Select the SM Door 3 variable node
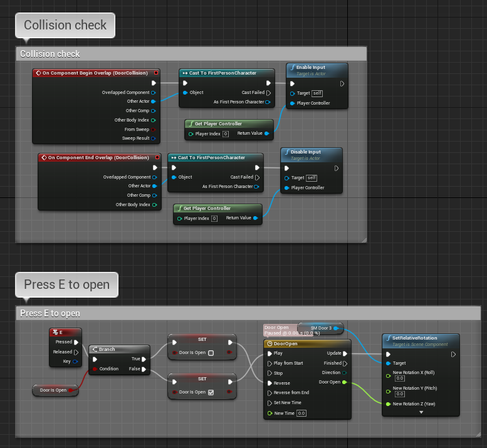 [x=321, y=328]
